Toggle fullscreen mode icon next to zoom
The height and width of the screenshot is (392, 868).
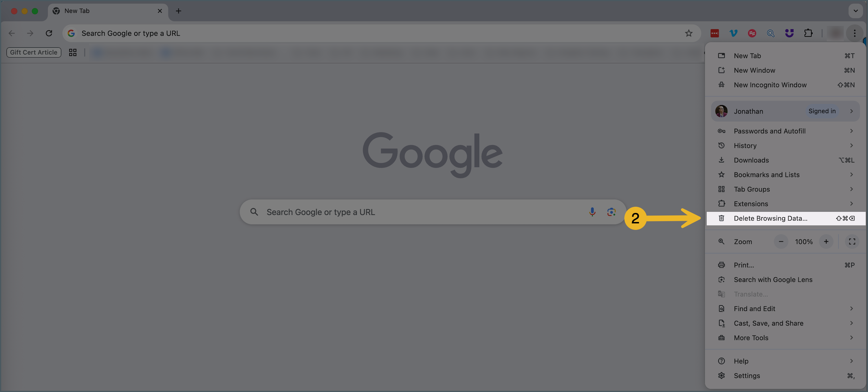point(852,241)
